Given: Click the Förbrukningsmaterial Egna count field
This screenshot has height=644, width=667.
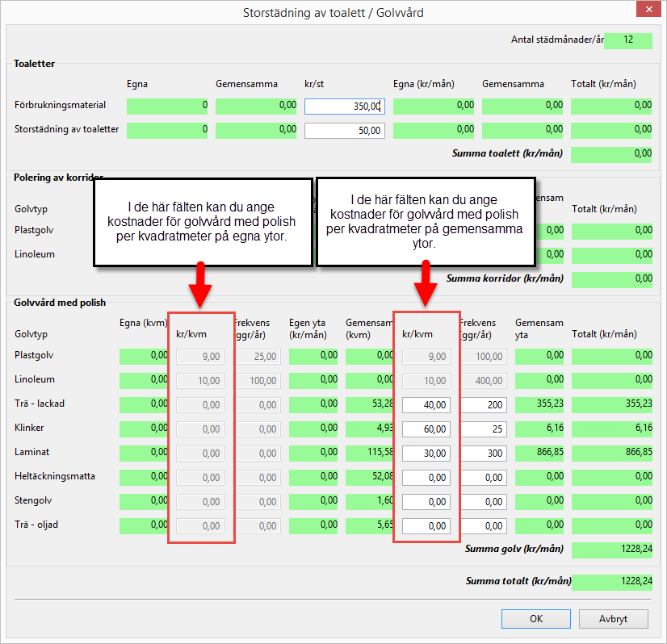Looking at the screenshot, I should [x=167, y=106].
